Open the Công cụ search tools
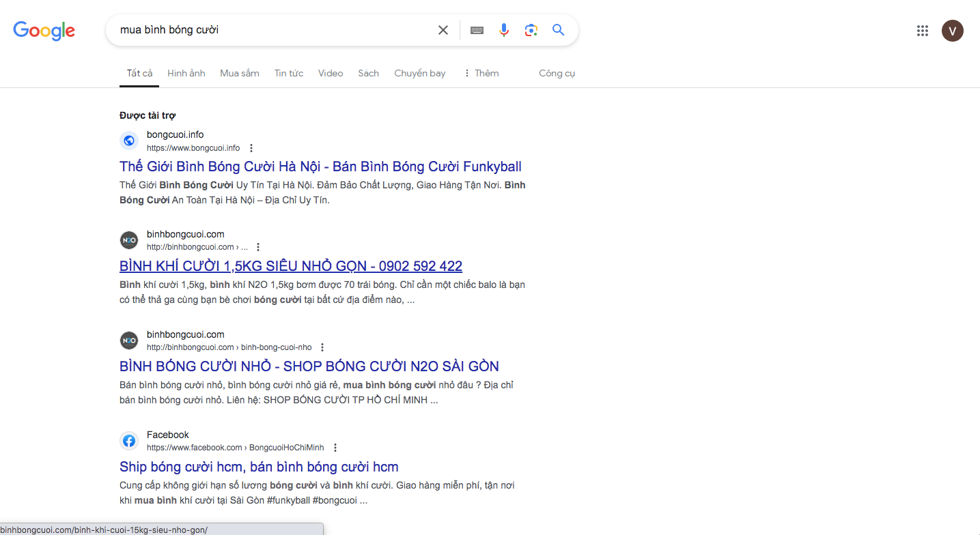 (x=557, y=73)
